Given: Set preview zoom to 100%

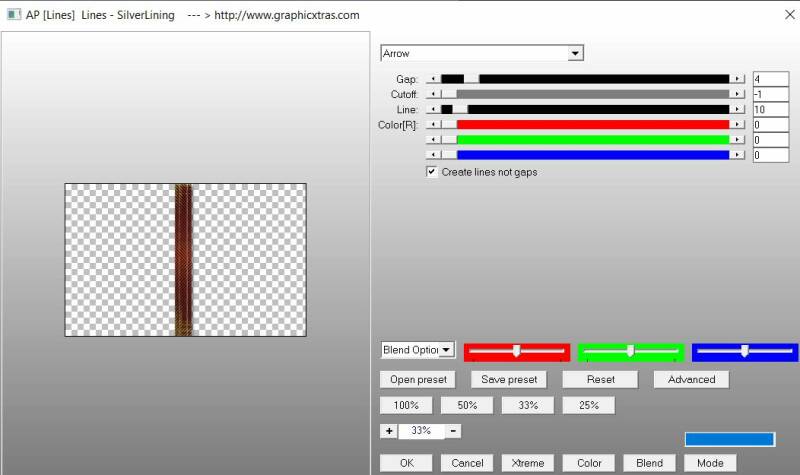Looking at the screenshot, I should 406,405.
